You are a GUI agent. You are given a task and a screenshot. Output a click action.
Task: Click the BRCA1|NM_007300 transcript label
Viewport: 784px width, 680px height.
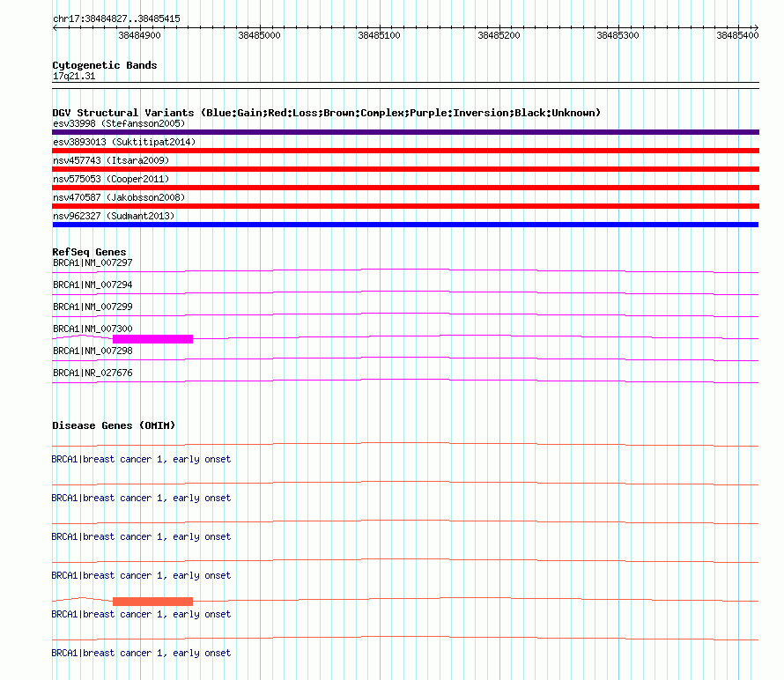pos(92,329)
